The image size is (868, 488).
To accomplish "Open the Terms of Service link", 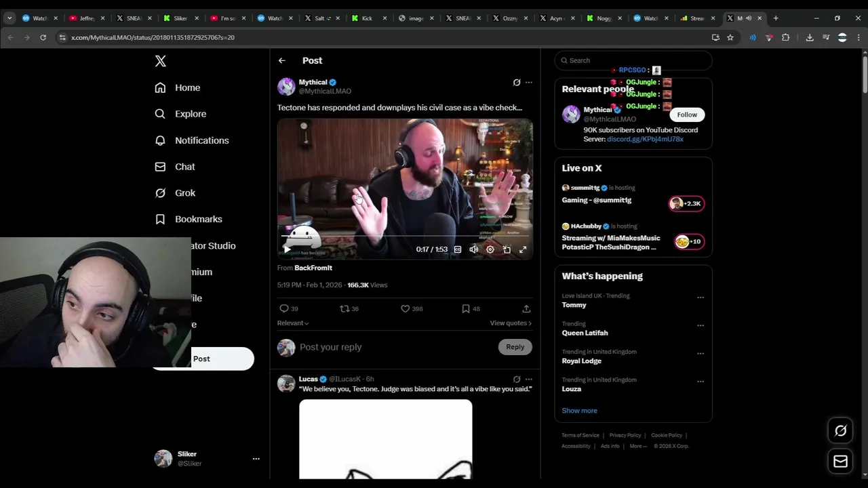I will coord(580,435).
